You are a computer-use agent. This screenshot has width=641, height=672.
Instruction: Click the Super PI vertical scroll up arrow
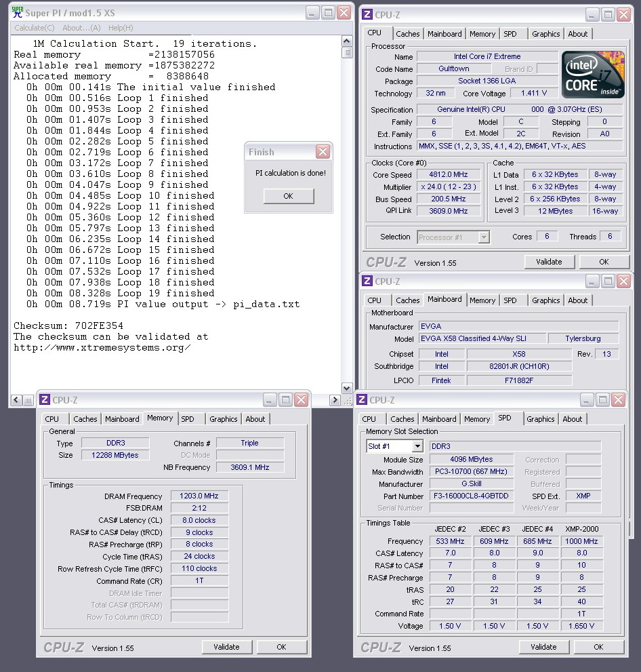tap(347, 41)
